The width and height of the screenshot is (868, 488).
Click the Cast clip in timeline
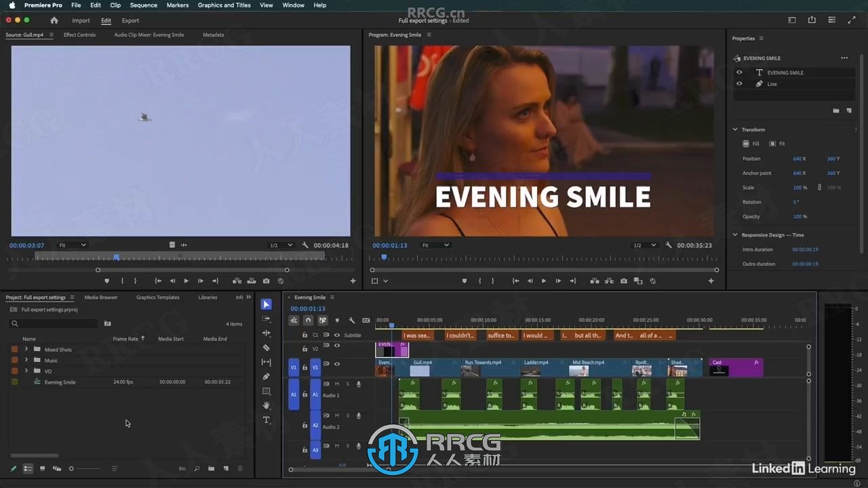point(736,367)
